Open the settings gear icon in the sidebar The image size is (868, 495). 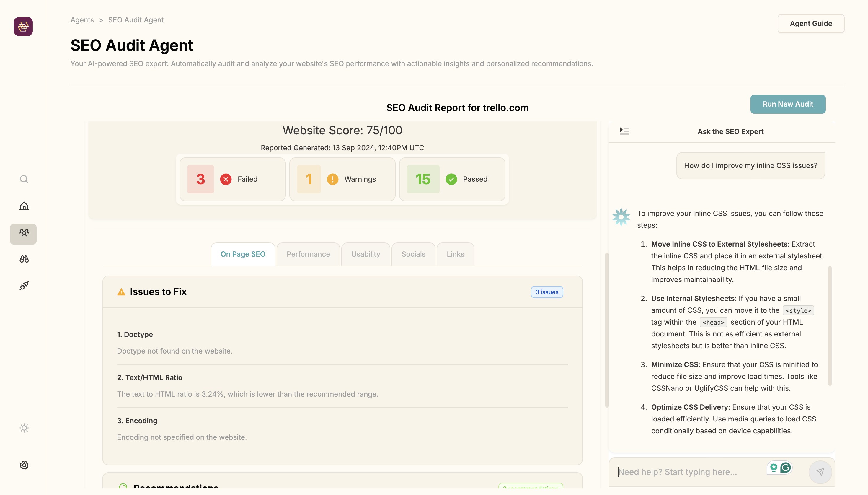tap(24, 465)
